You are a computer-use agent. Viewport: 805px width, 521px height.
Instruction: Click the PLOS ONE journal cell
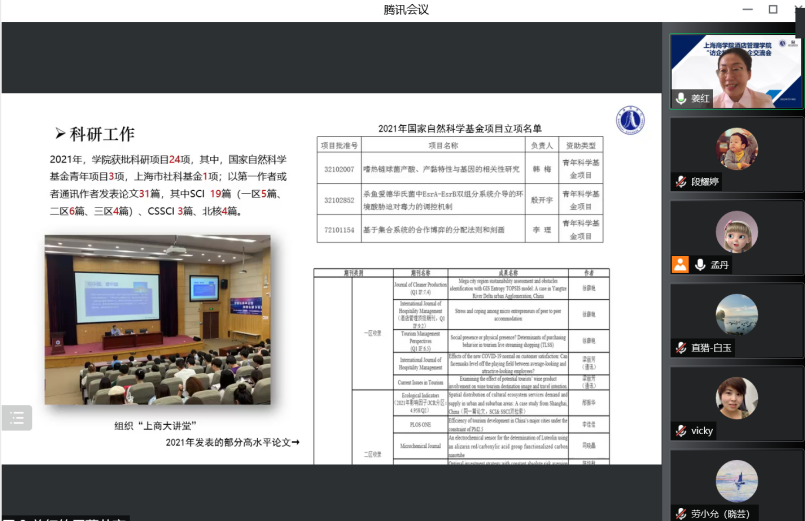click(420, 424)
